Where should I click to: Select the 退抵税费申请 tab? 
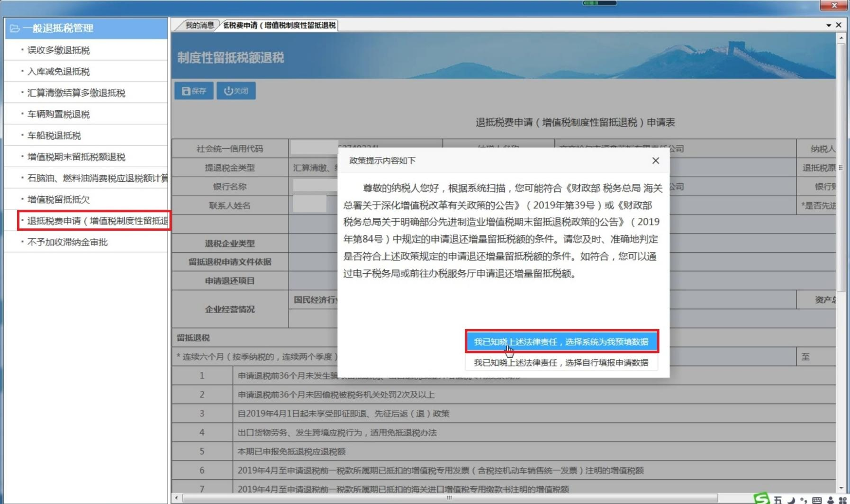[x=279, y=25]
